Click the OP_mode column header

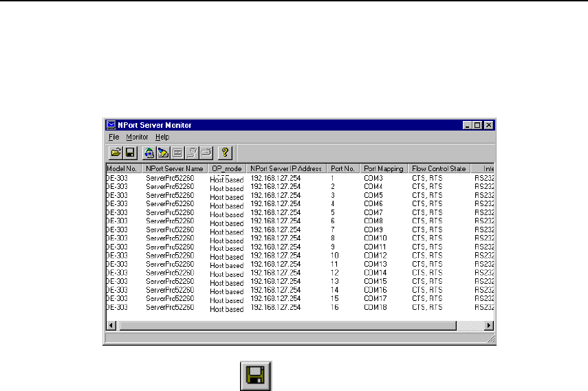point(227,168)
